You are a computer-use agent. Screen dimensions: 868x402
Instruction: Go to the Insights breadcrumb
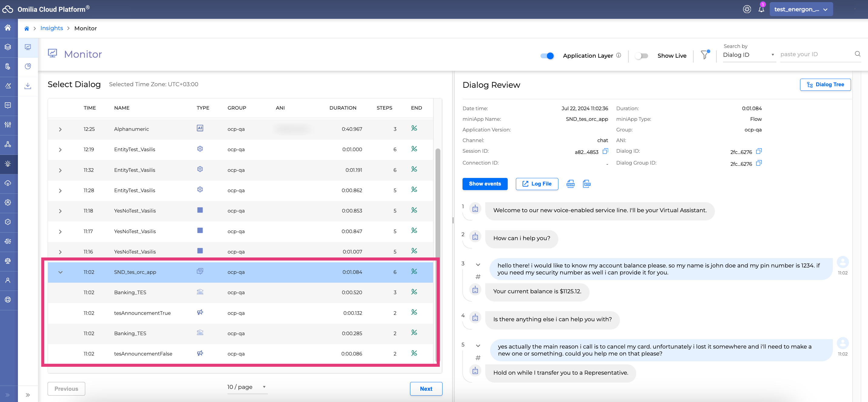click(52, 28)
